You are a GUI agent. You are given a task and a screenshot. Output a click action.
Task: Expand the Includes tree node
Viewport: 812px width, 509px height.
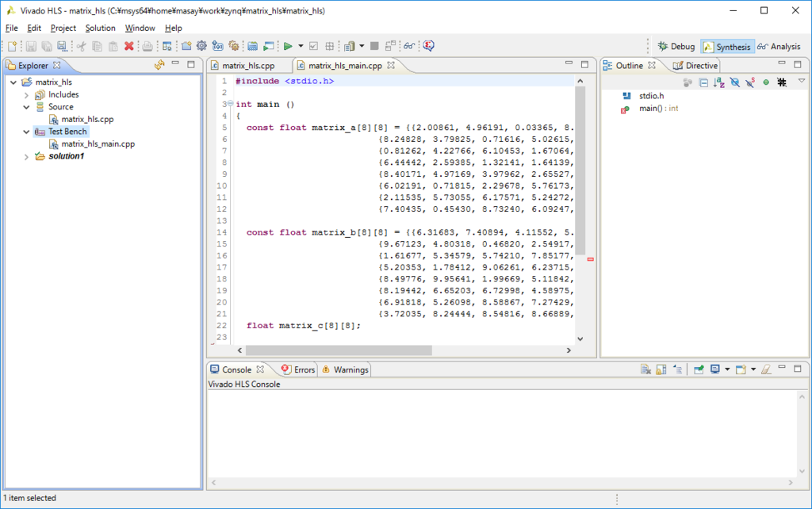pos(26,95)
